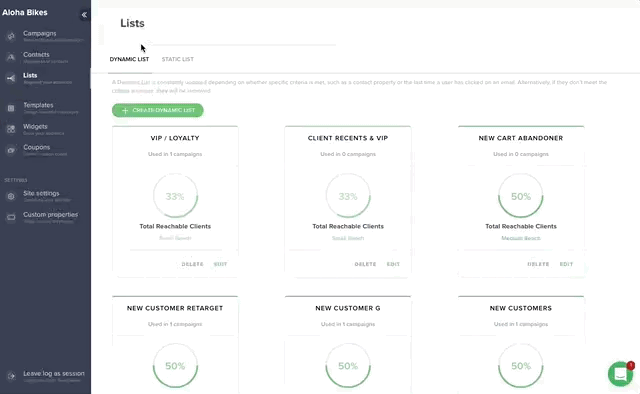The width and height of the screenshot is (640, 394).
Task: Click "Used in 0 campaigns" under Client Recents & VIP
Action: pos(348,154)
